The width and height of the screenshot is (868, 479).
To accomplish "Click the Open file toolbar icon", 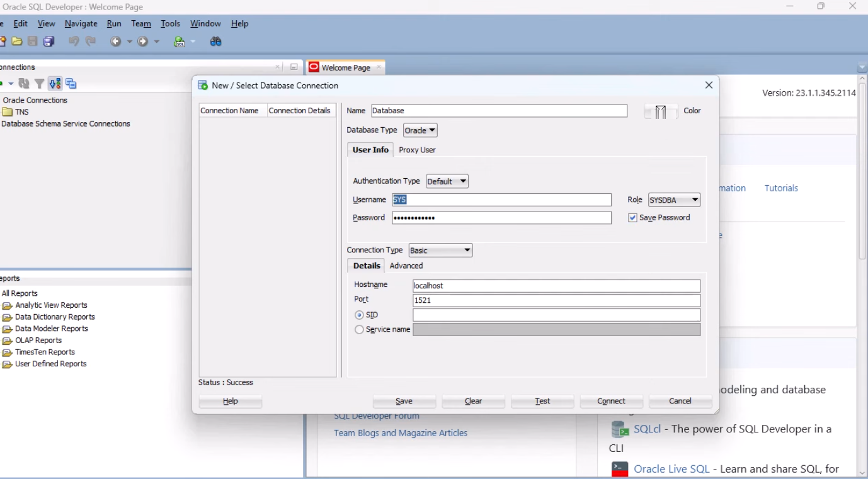I will pyautogui.click(x=17, y=41).
